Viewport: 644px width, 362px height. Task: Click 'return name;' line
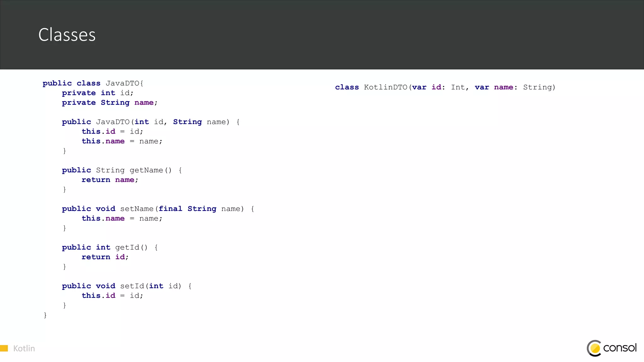(x=110, y=180)
